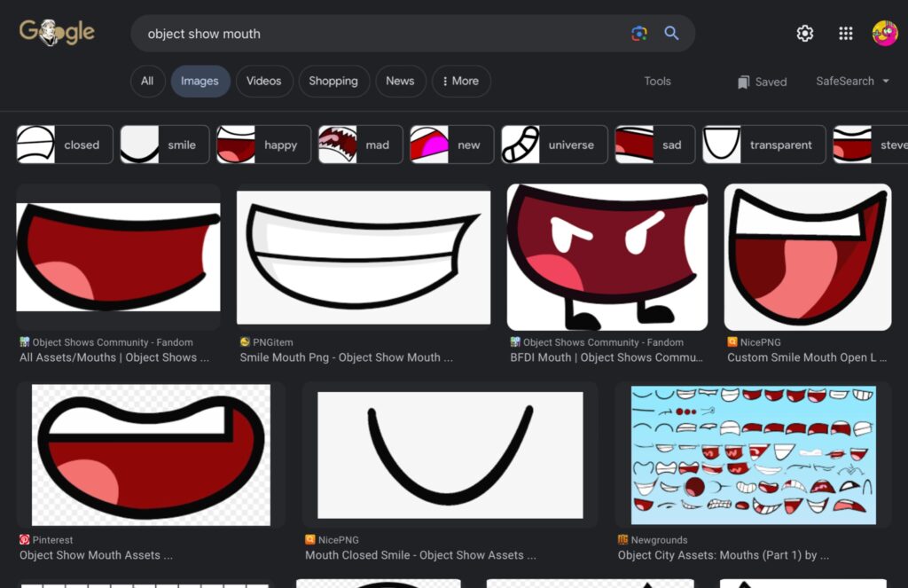The image size is (908, 588).
Task: Open the quick settings gear icon
Action: 804,34
